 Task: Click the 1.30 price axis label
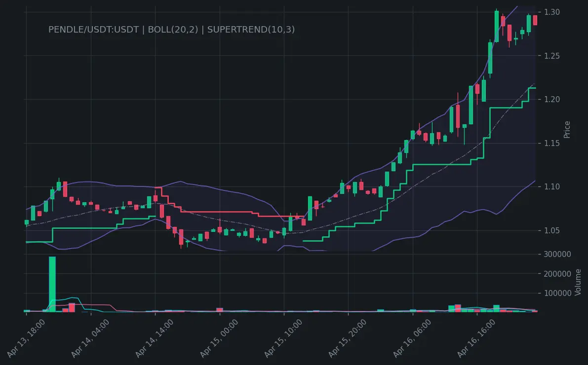coord(552,12)
